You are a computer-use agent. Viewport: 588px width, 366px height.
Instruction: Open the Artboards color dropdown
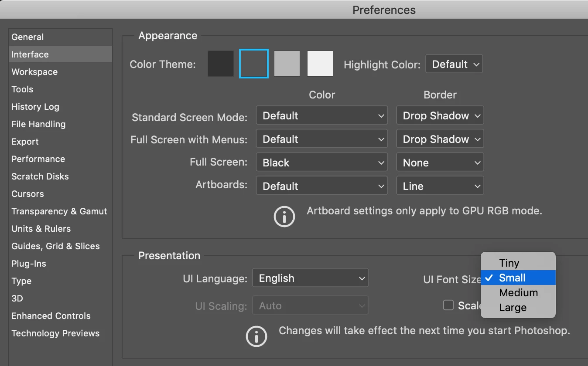coord(322,186)
